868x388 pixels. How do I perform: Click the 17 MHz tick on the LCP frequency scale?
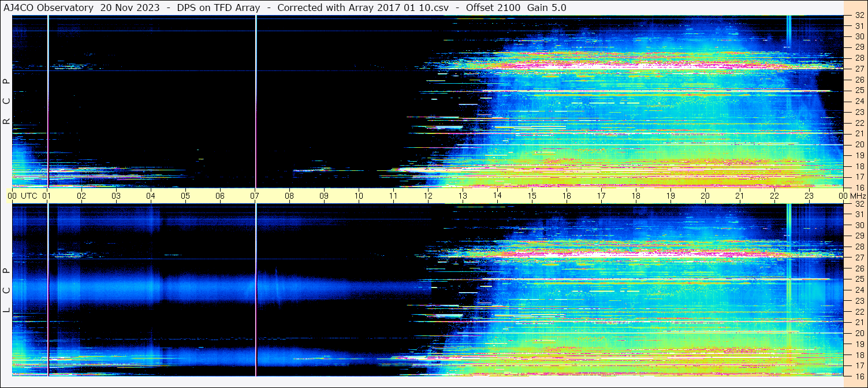(x=859, y=365)
